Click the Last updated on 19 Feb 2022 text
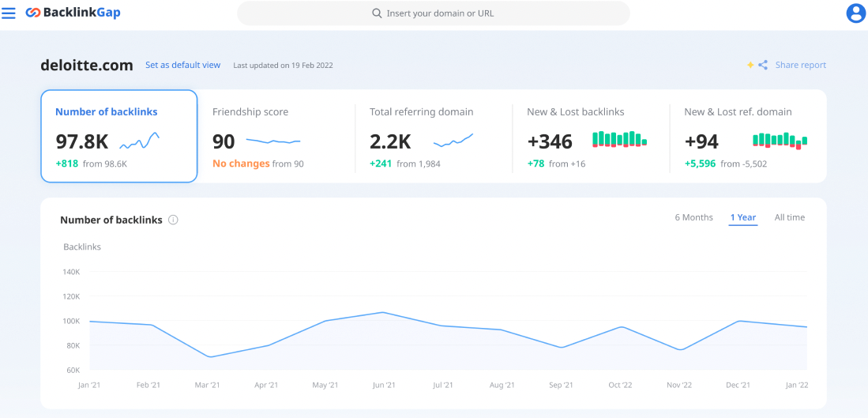The width and height of the screenshot is (868, 418). pos(283,66)
